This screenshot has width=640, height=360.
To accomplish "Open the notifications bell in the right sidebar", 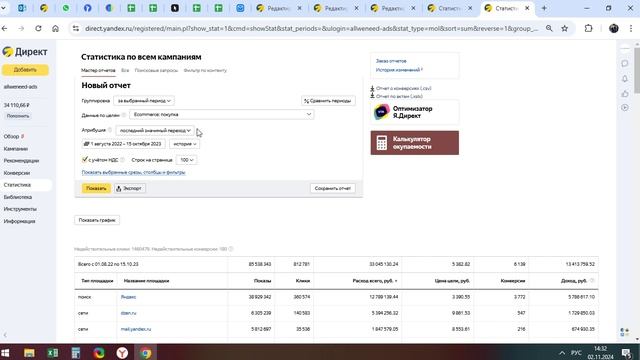I will [625, 79].
